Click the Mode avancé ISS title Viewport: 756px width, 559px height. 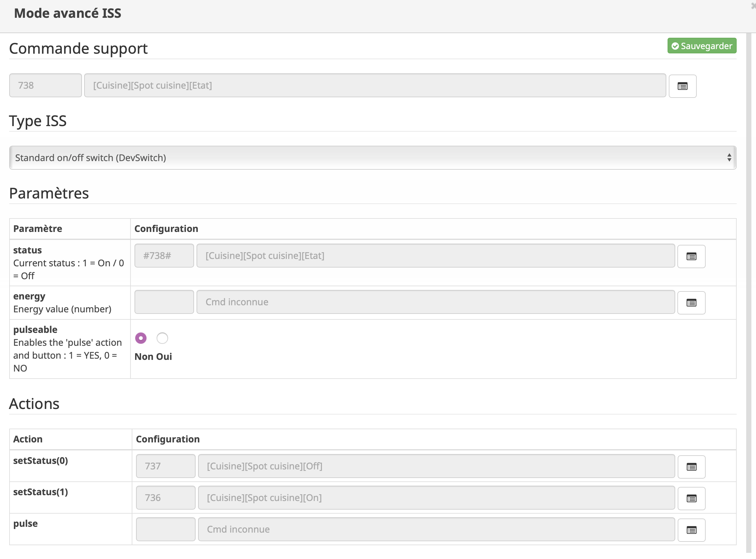68,13
